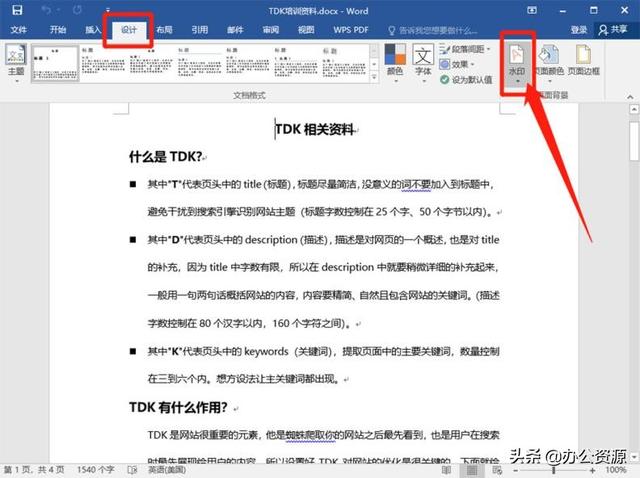Screen dimensions: 640x478
Task: Click the 登录 (Sign in) link
Action: pyautogui.click(x=578, y=30)
